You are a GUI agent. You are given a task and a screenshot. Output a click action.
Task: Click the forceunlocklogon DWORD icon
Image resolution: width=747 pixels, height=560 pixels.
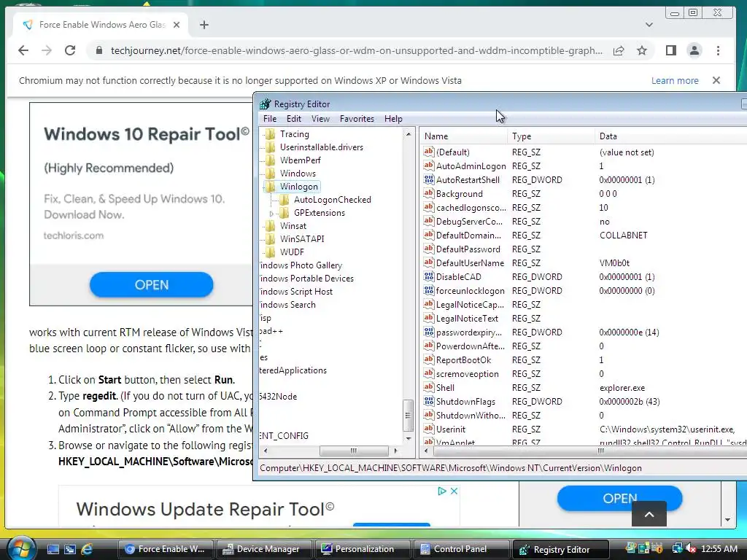(x=428, y=290)
